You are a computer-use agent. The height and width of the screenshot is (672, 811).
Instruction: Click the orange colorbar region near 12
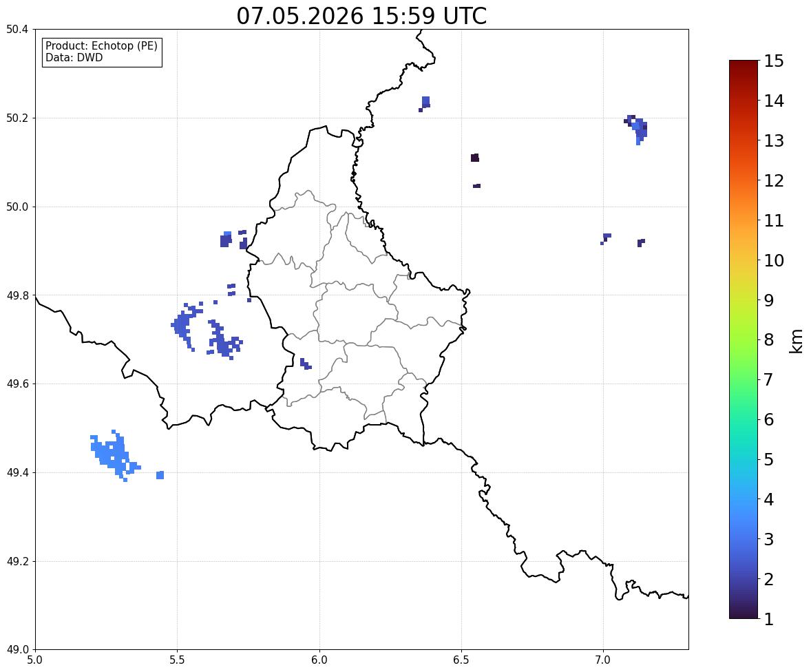pyautogui.click(x=744, y=180)
